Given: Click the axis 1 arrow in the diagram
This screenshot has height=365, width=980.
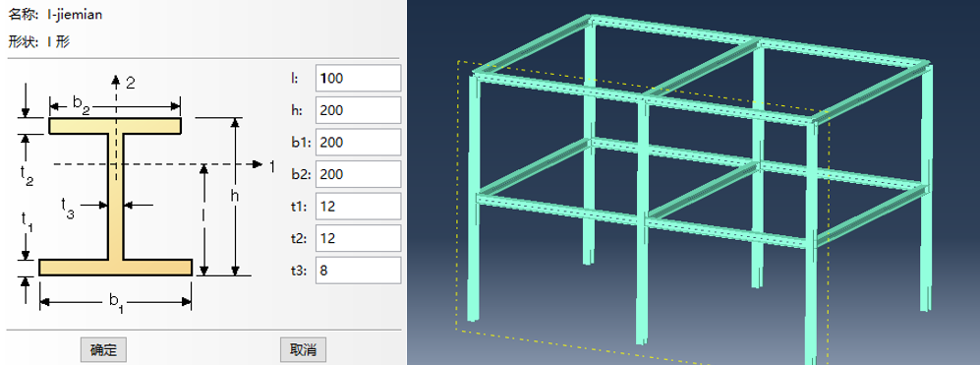Looking at the screenshot, I should pos(257,164).
